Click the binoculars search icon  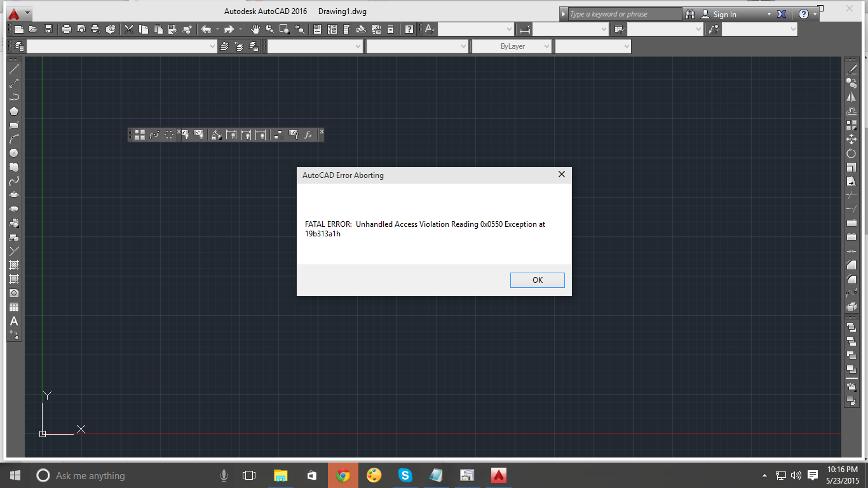[x=691, y=14]
